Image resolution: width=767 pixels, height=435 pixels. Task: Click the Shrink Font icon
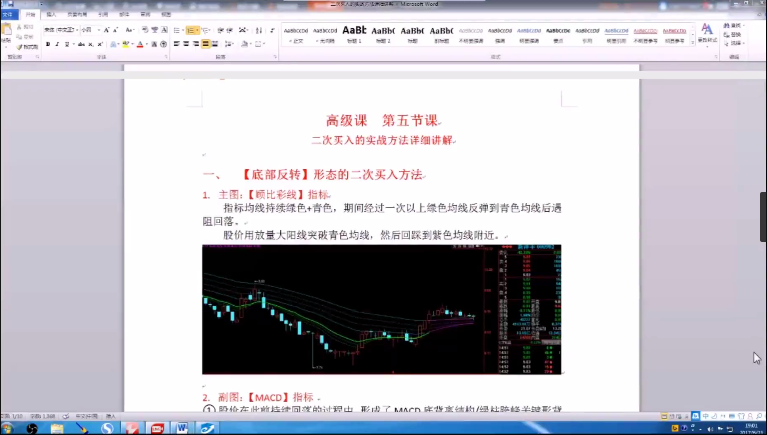115,30
